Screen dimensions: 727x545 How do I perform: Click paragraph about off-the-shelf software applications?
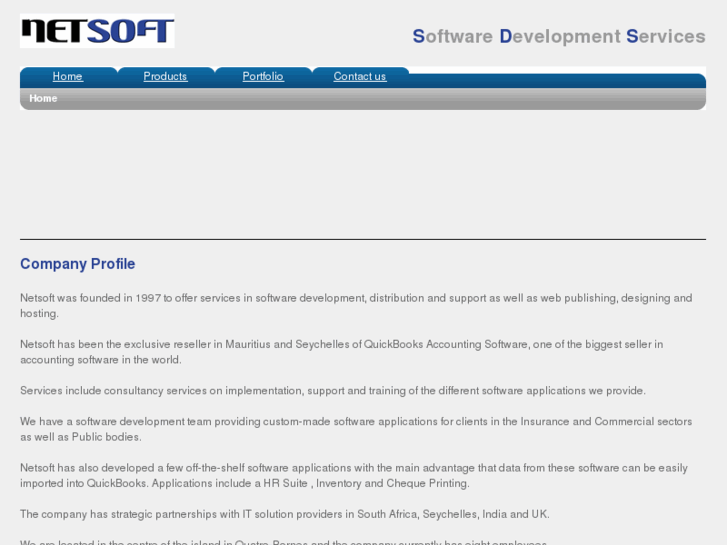pyautogui.click(x=354, y=475)
